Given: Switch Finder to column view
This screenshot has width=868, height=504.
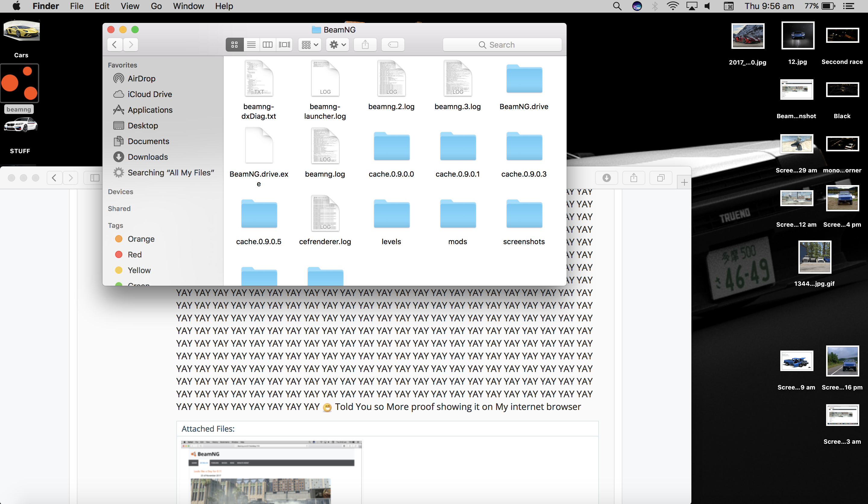Looking at the screenshot, I should 268,45.
